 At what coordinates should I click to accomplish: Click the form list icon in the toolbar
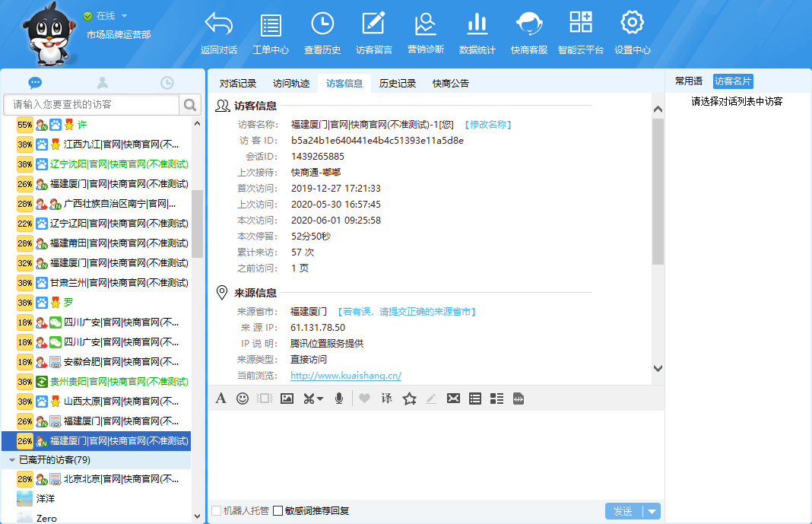(475, 399)
